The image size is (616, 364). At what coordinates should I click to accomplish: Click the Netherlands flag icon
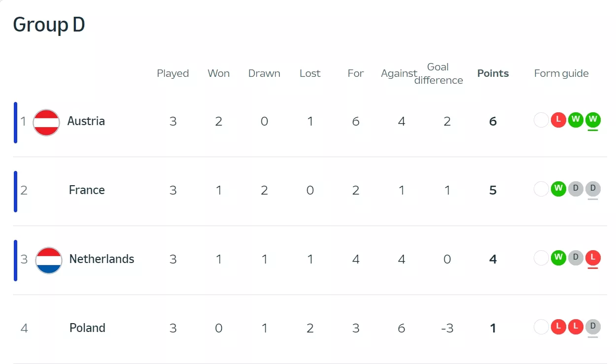[x=49, y=260]
